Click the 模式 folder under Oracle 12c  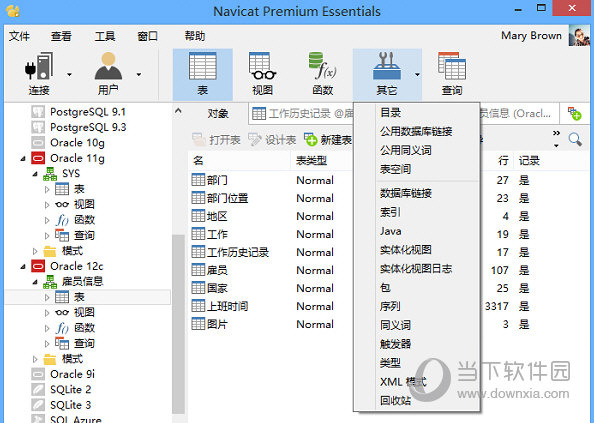tap(63, 359)
